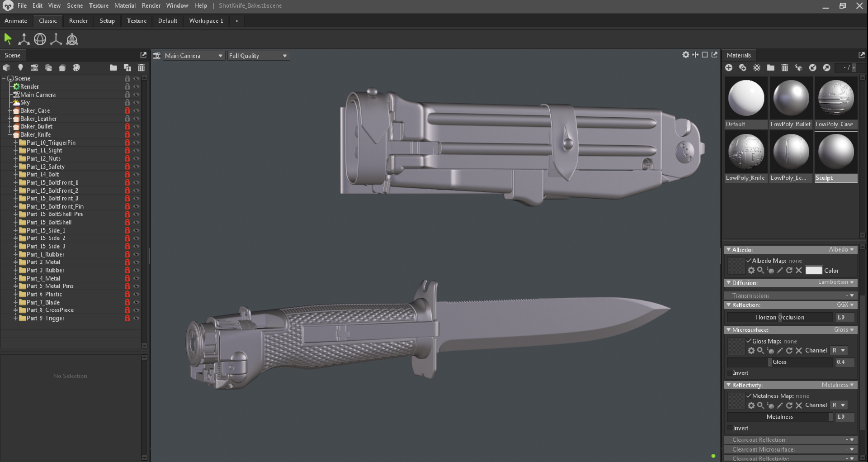Open the Texture menu

click(x=99, y=5)
